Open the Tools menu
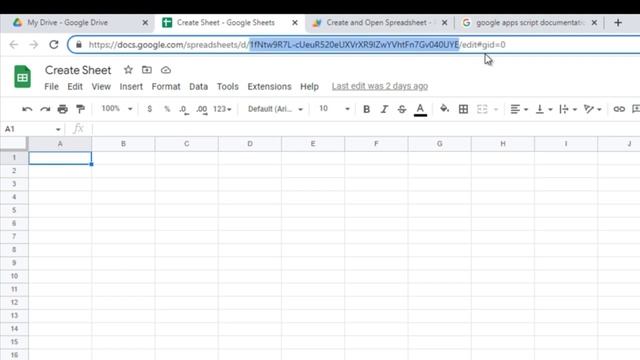Viewport: 640px width, 360px height. click(x=227, y=87)
